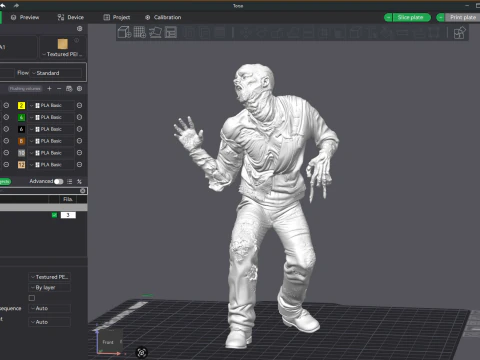Screen dimensions: 480x360
Task: Toggle the green checkbox in object row
Action: coord(54,215)
